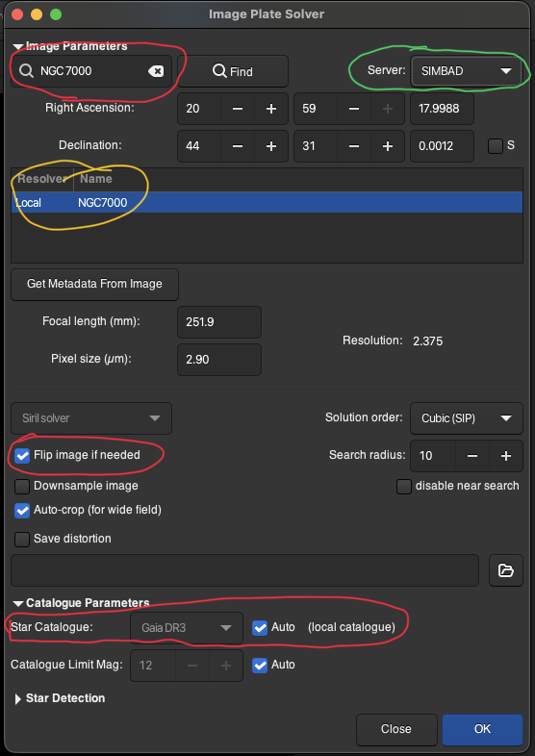Viewport: 535px width, 756px height.
Task: Increase the Search radius value
Action: coord(505,456)
